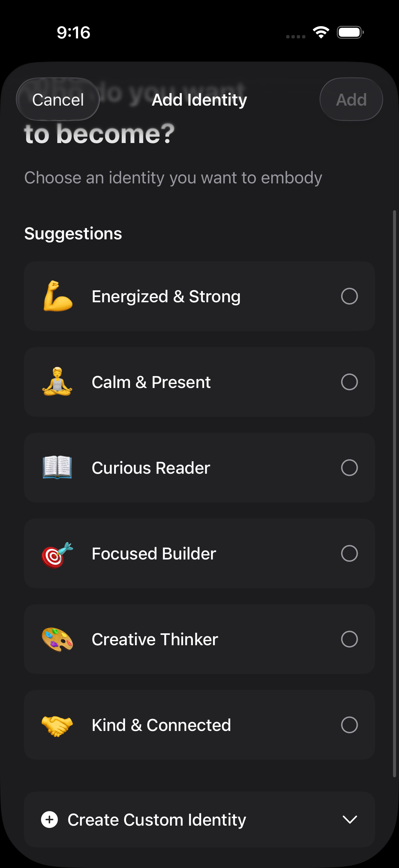Screen dimensions: 399x868
Task: Tap the plus circle icon for custom identity
Action: coord(50,819)
